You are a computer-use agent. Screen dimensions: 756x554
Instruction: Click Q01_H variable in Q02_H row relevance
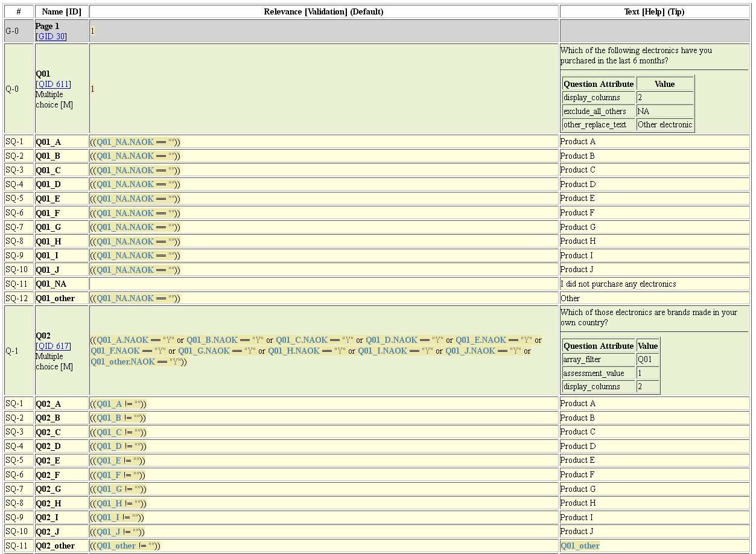pos(109,503)
